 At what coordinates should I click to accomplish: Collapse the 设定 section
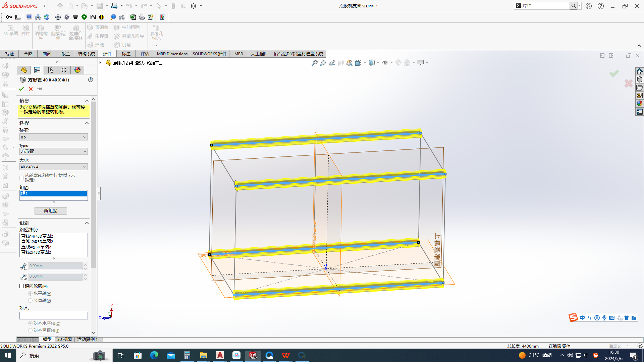click(87, 223)
